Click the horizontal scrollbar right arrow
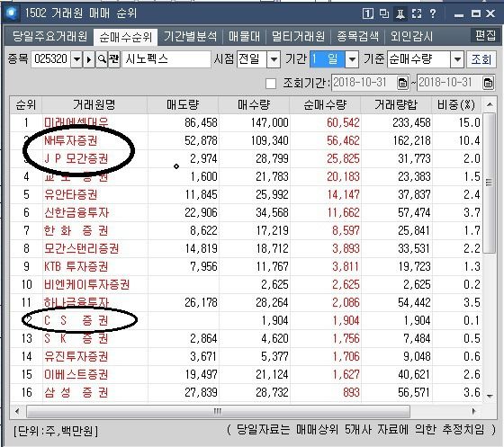Image resolution: width=504 pixels, height=447 pixels. [x=473, y=411]
